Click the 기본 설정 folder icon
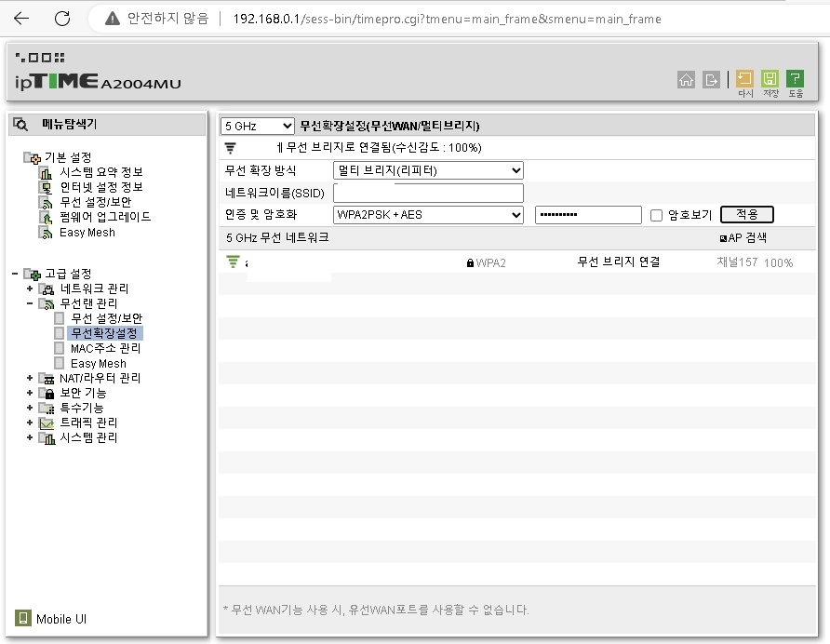The height and width of the screenshot is (644, 830). [32, 157]
